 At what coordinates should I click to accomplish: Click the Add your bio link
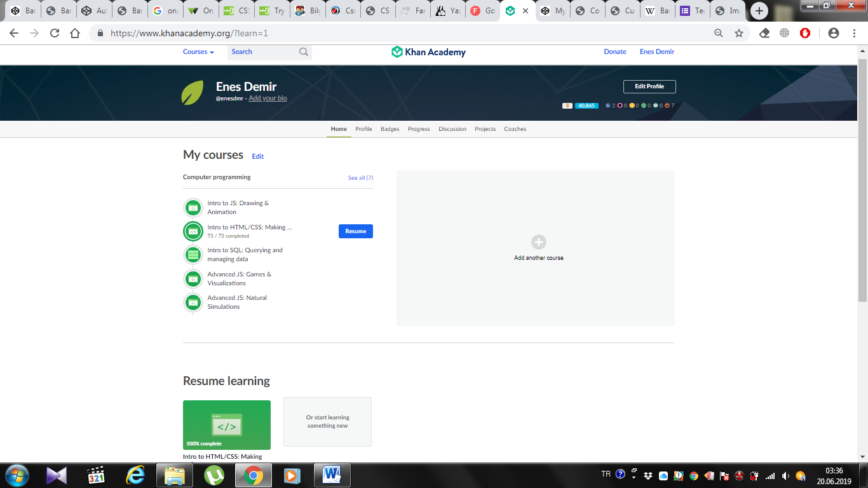(268, 98)
